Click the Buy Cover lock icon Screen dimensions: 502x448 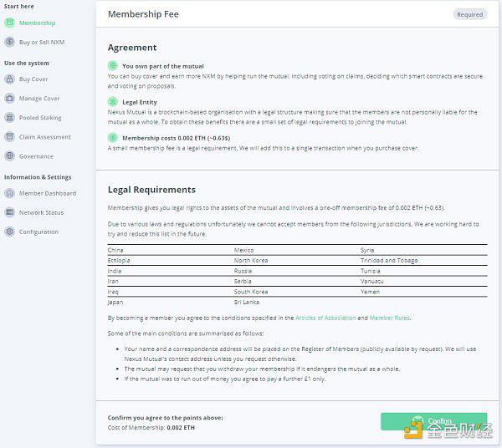(10, 79)
